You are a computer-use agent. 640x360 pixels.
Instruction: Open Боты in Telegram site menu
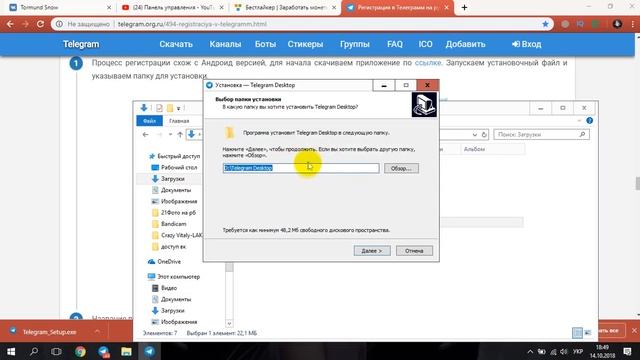(265, 44)
